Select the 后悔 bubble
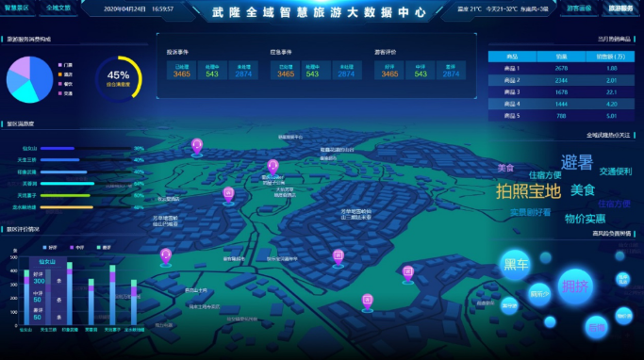Image resolution: width=644 pixels, height=360 pixels. point(596,328)
